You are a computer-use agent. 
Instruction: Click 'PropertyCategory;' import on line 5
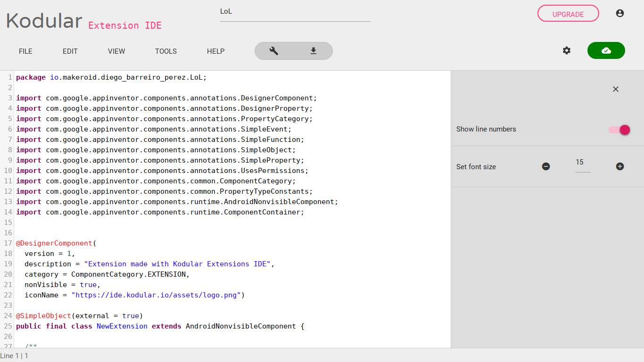tap(277, 119)
